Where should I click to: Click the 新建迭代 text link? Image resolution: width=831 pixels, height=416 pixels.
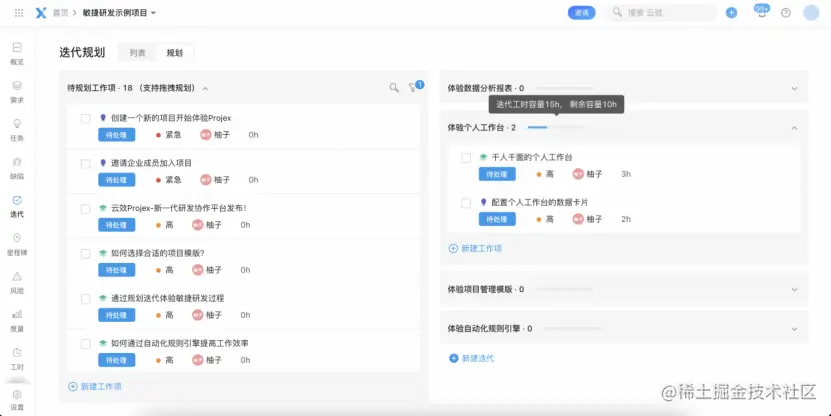[478, 358]
